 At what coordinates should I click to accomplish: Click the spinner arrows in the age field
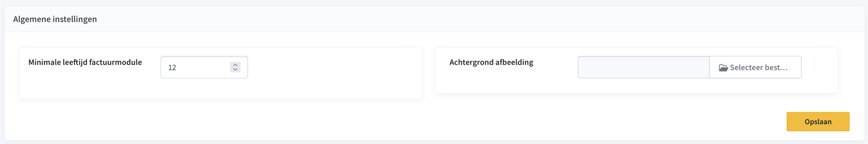(x=235, y=67)
